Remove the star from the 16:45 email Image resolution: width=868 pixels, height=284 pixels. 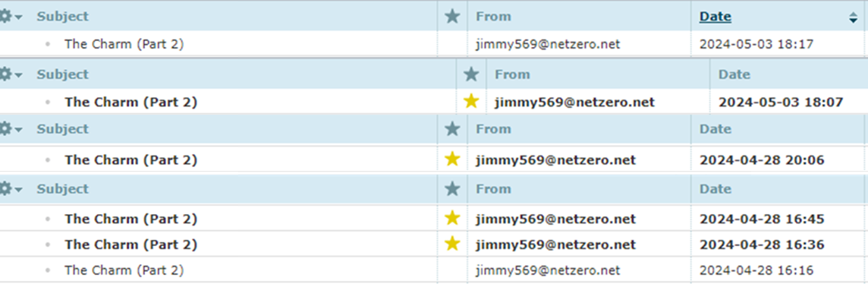click(452, 218)
